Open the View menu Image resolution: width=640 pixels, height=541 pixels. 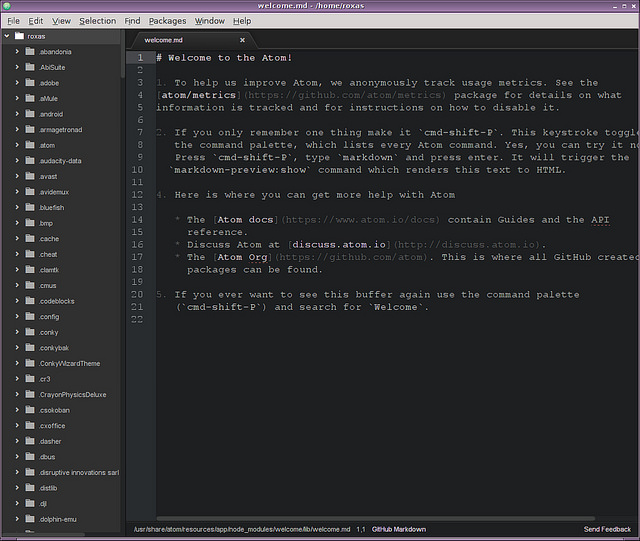(x=61, y=21)
